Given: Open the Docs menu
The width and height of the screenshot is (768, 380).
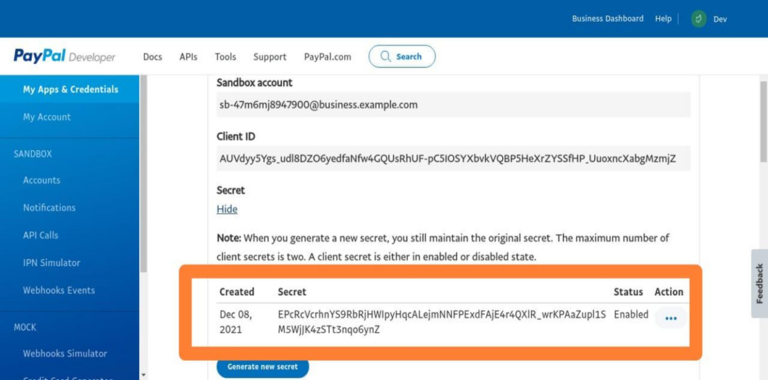Looking at the screenshot, I should click(x=152, y=57).
